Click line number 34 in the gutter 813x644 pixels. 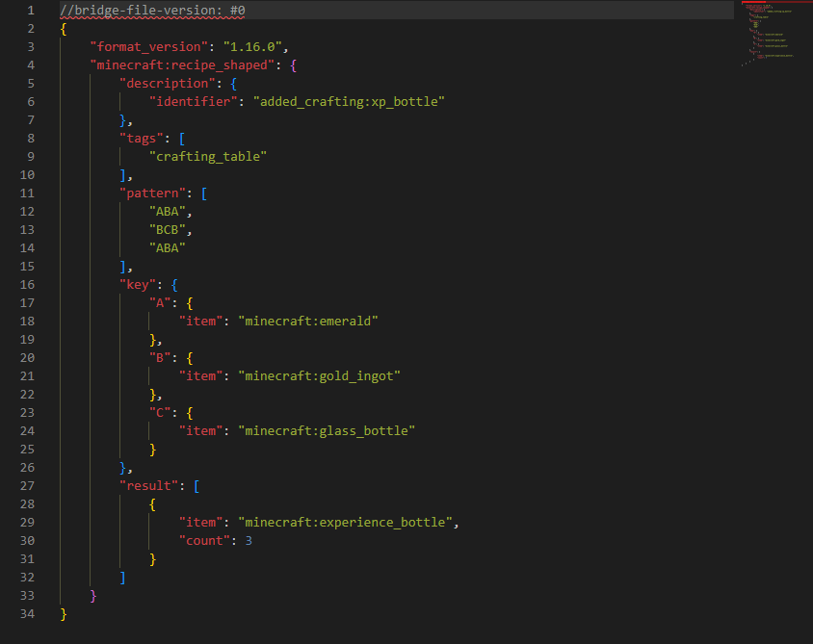tap(27, 614)
